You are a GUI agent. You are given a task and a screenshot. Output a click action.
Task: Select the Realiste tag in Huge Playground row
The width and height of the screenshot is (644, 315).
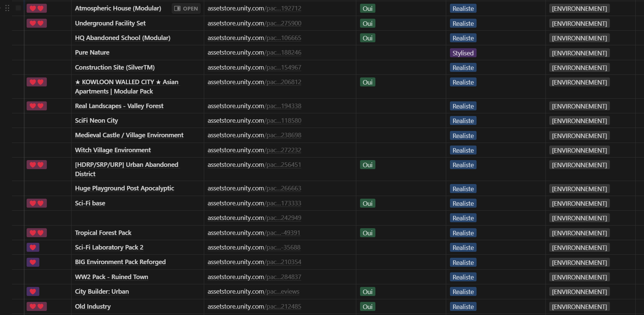pyautogui.click(x=463, y=189)
